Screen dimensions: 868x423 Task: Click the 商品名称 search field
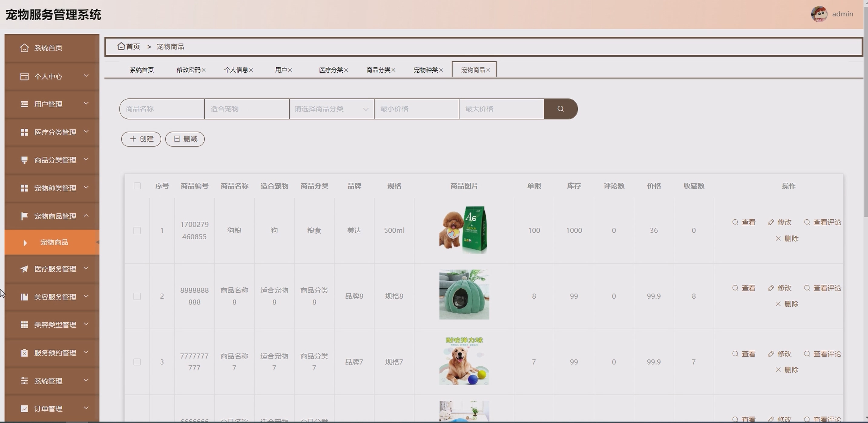click(x=163, y=109)
